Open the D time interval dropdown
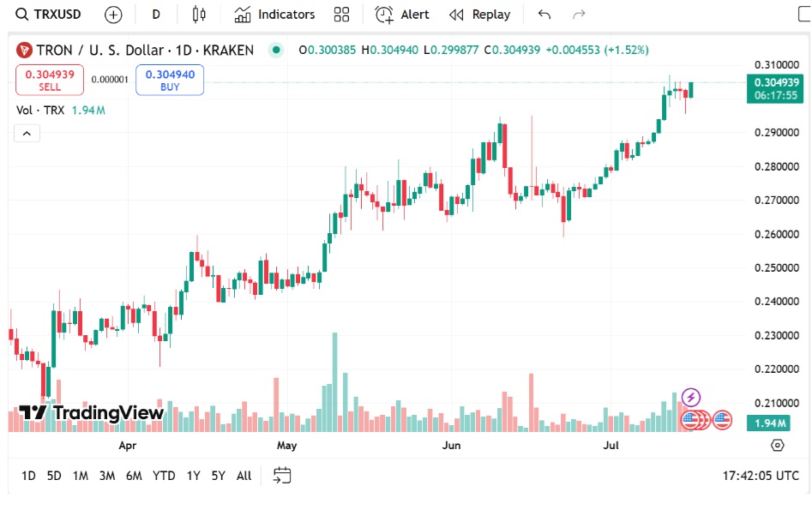The height and width of the screenshot is (516, 812). click(155, 15)
